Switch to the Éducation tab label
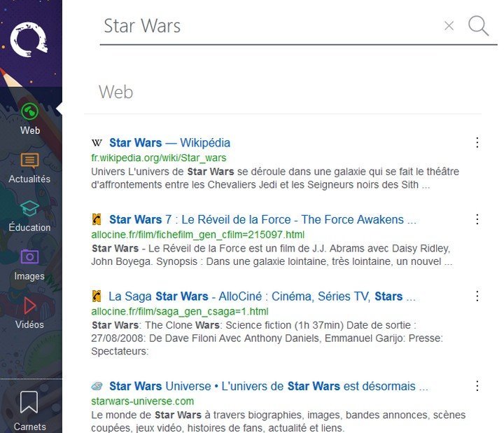Viewport: 504px width, 433px height. 29,227
